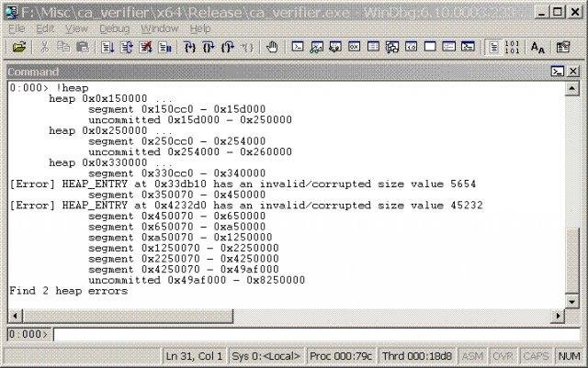Click 'Proc 000:79c' status entry
This screenshot has width=588, height=368.
pyautogui.click(x=341, y=356)
